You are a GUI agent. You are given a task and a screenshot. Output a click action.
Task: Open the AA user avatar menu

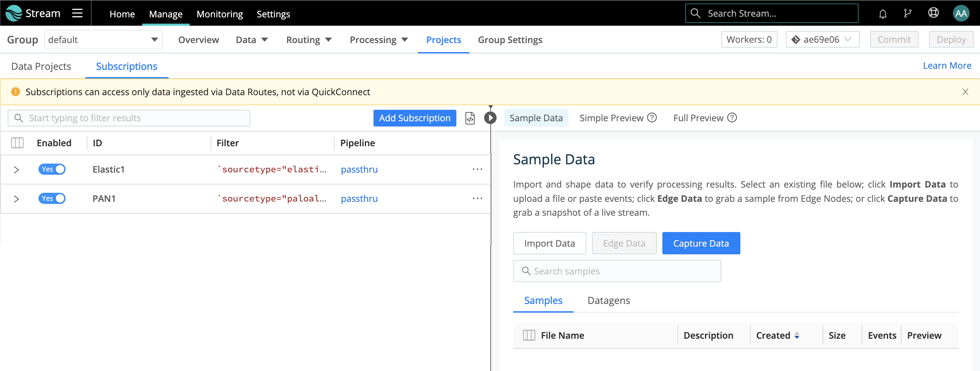961,14
